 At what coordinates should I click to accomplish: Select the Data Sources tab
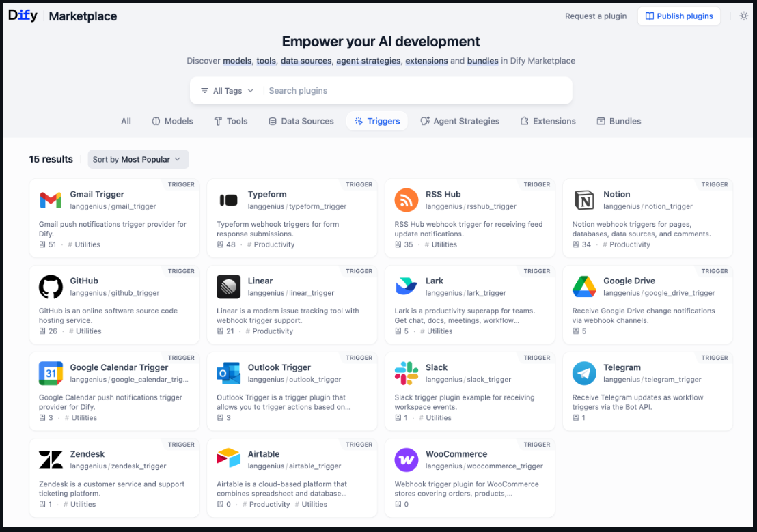pyautogui.click(x=301, y=121)
